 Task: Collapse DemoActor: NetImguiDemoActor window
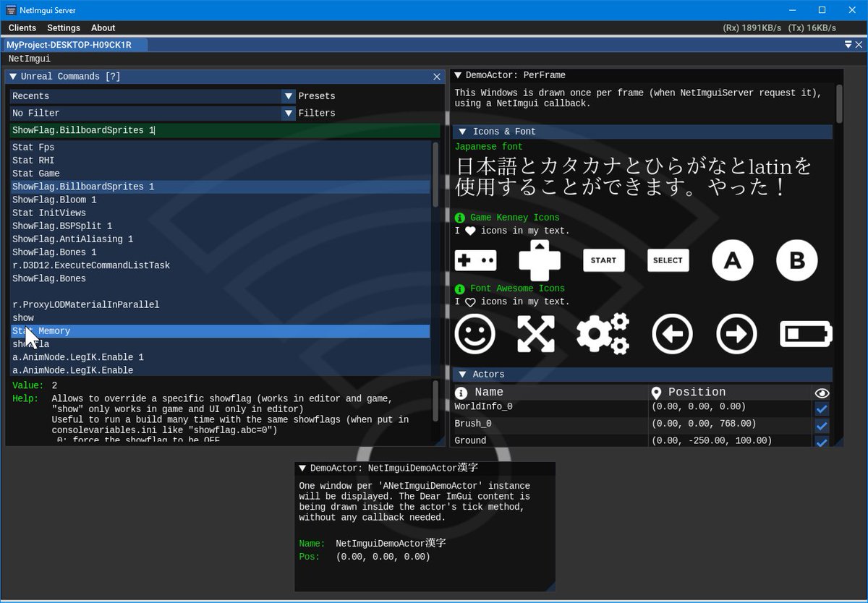[x=302, y=469]
